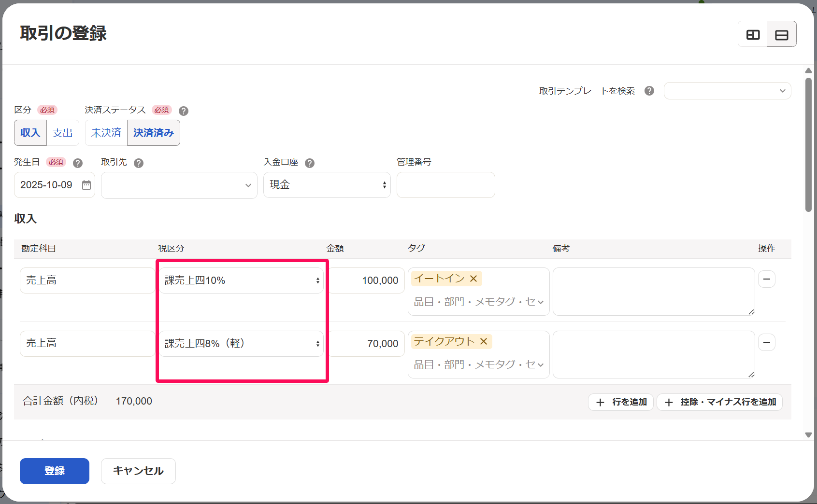Viewport: 817px width, 504px height.
Task: Remove the テイクアウト tag
Action: (x=484, y=341)
